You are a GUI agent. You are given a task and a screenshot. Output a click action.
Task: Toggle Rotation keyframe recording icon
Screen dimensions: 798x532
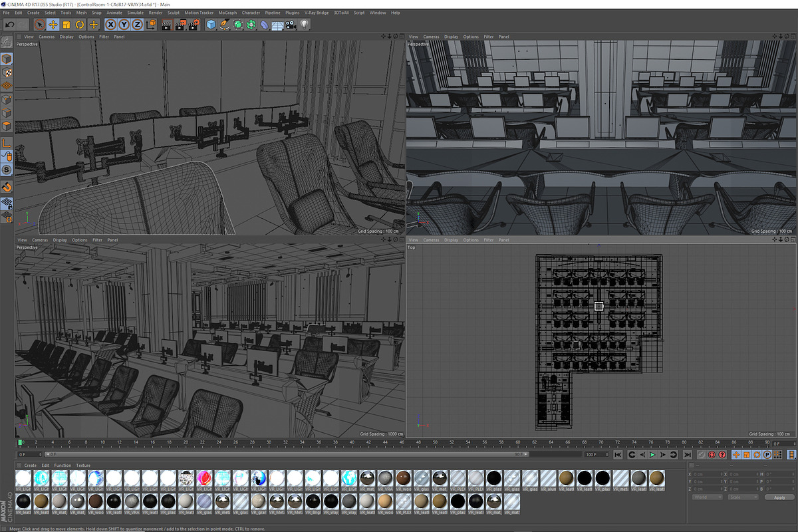(757, 454)
